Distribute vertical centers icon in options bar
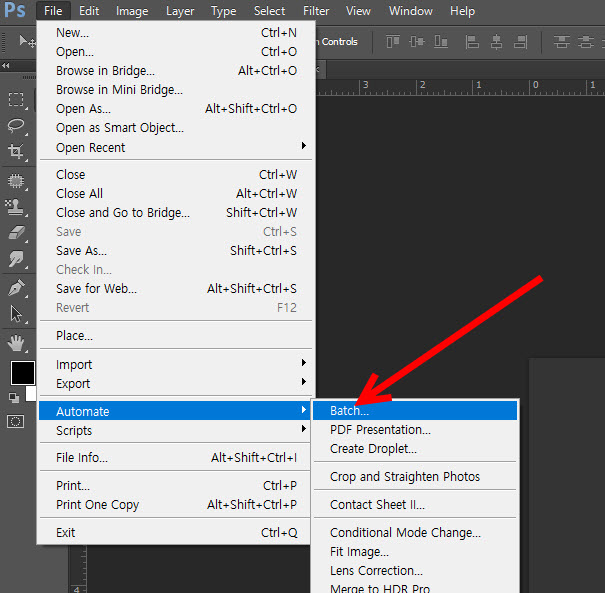The width and height of the screenshot is (605, 593). click(586, 41)
